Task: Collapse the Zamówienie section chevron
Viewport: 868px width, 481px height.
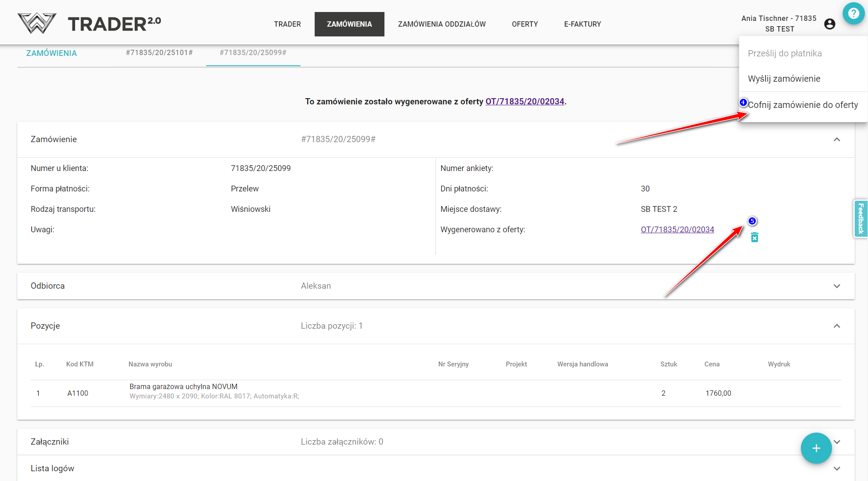Action: (836, 139)
